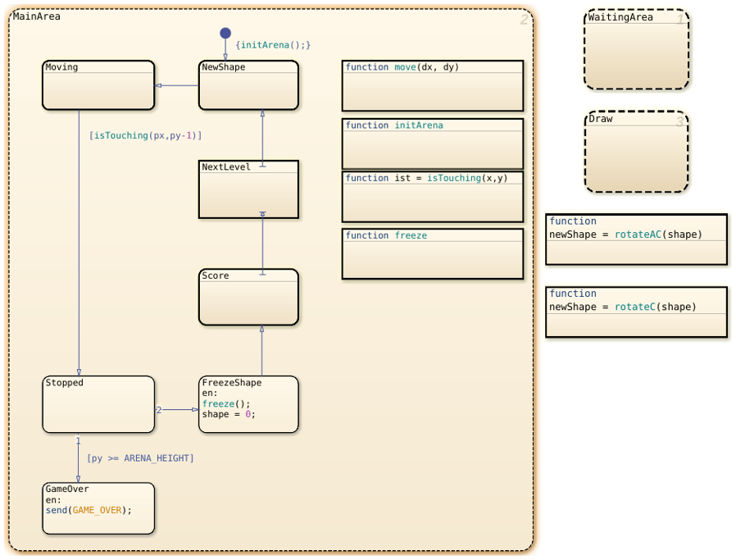Select the Moving state box
Screen dimensions: 736x560
(98, 85)
